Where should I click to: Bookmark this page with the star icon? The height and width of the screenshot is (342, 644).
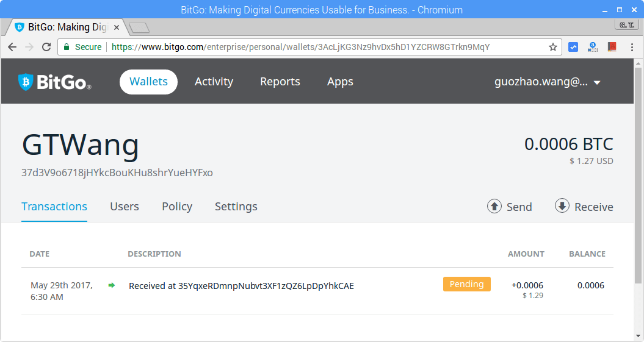[x=552, y=47]
